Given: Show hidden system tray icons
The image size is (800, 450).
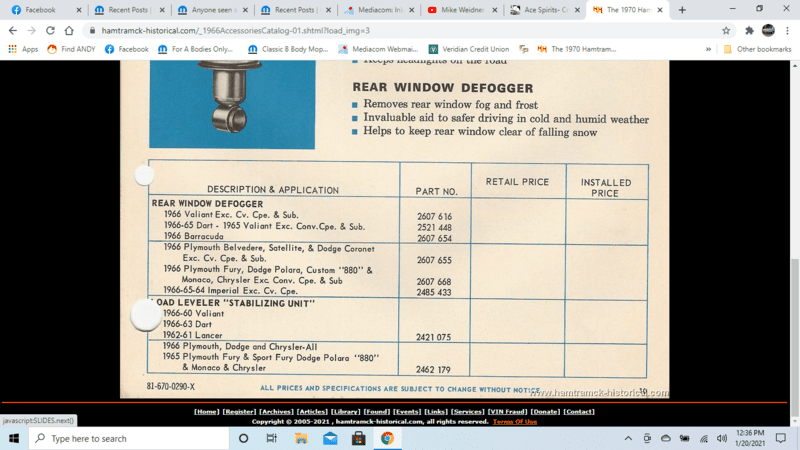Looking at the screenshot, I should [628, 438].
